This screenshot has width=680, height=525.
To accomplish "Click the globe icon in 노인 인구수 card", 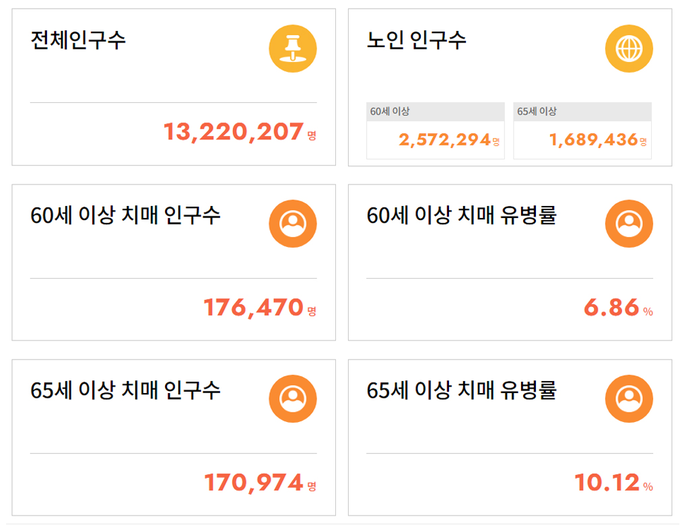I will click(629, 49).
